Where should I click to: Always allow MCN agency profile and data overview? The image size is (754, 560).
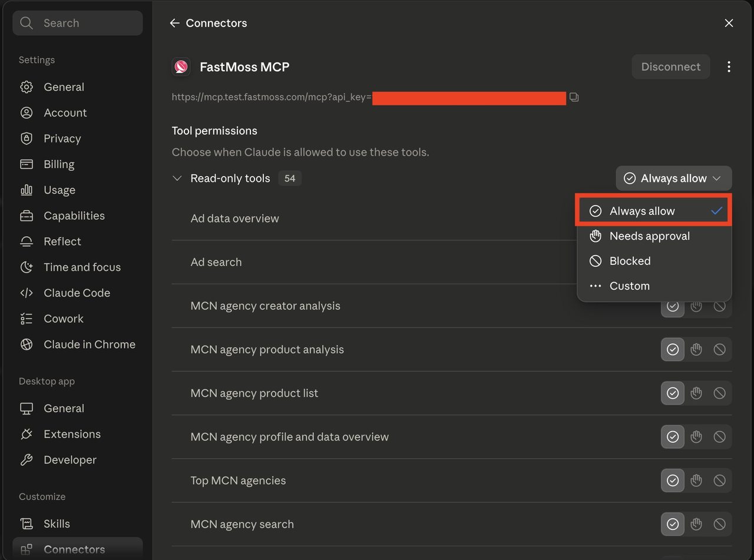pyautogui.click(x=673, y=437)
